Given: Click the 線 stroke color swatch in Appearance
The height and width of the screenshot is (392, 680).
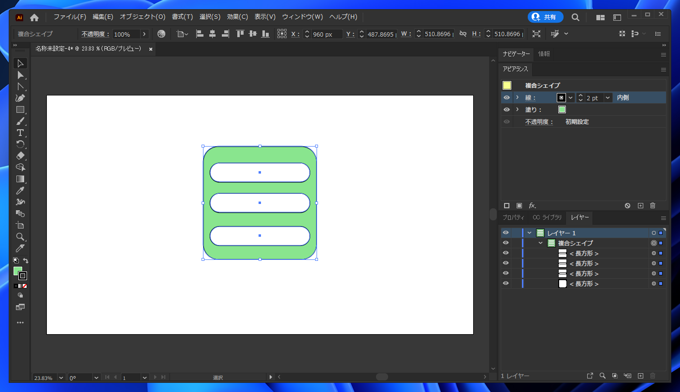Looking at the screenshot, I should click(561, 98).
